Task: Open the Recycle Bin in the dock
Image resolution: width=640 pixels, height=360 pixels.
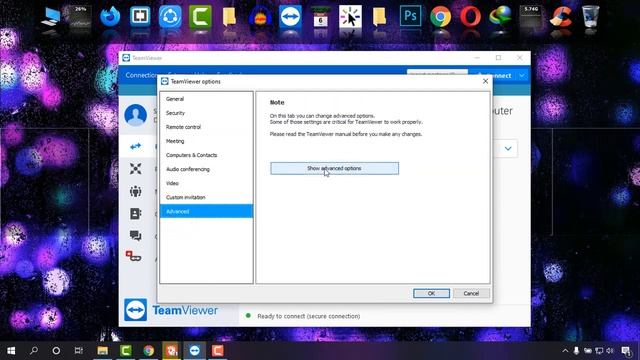Action: point(590,17)
